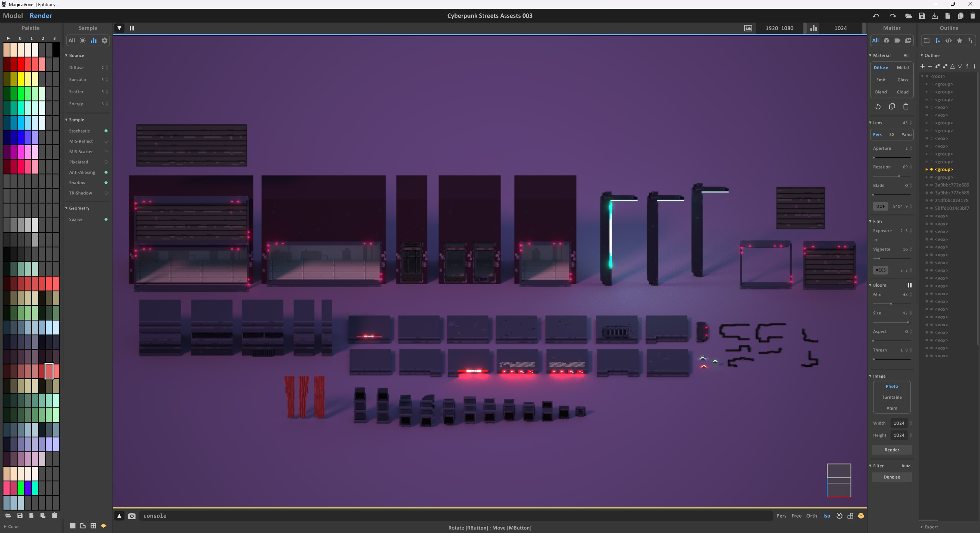This screenshot has width=980, height=533.
Task: Click the save-as download arrow icon
Action: [x=934, y=16]
